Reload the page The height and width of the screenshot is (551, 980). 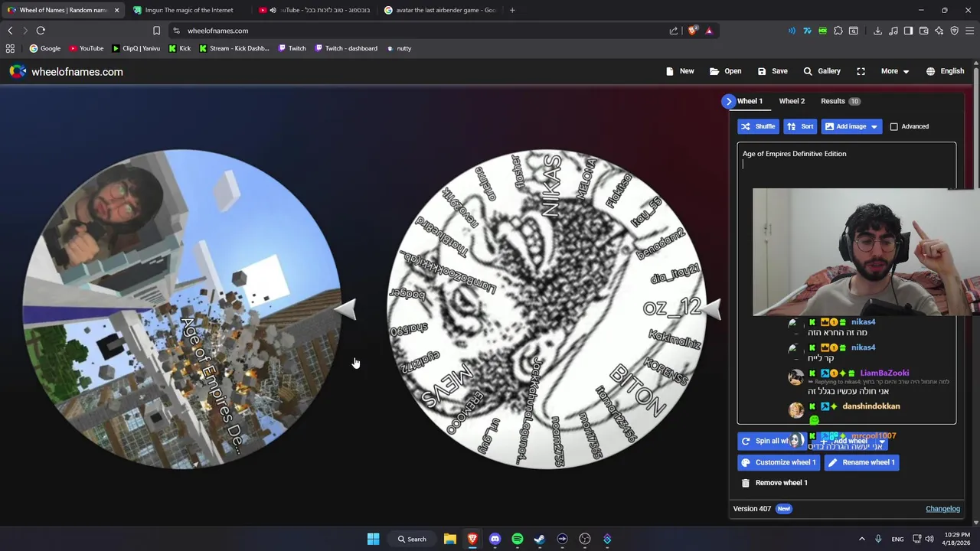point(41,31)
